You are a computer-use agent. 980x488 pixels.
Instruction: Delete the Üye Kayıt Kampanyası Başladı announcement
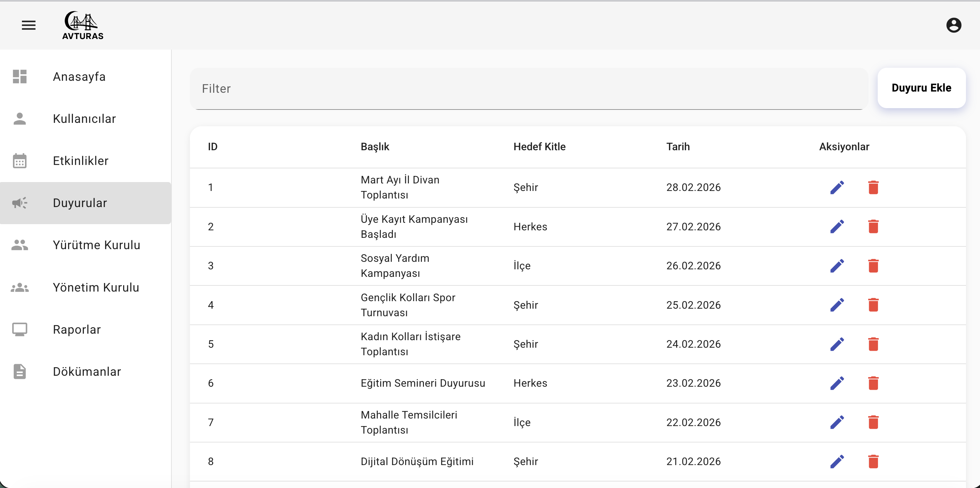pos(873,226)
